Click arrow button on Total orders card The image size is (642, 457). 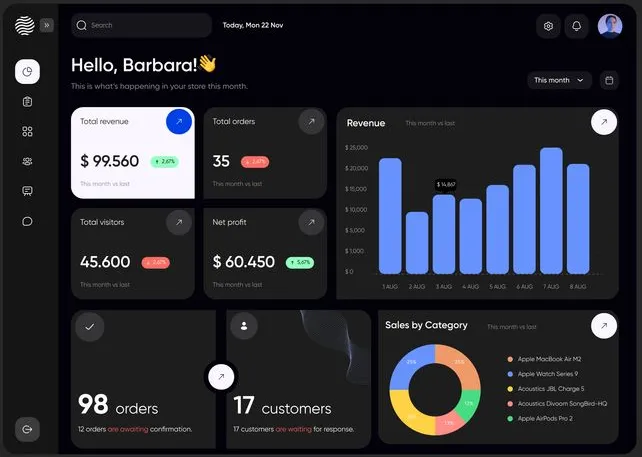point(311,122)
